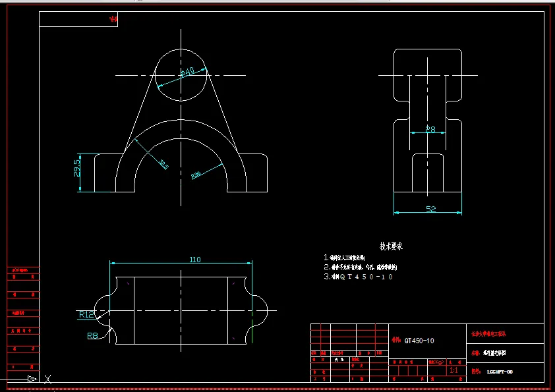This screenshot has height=392, width=555.
Task: Pick the drawing number value beside 图号
Action: point(500,372)
